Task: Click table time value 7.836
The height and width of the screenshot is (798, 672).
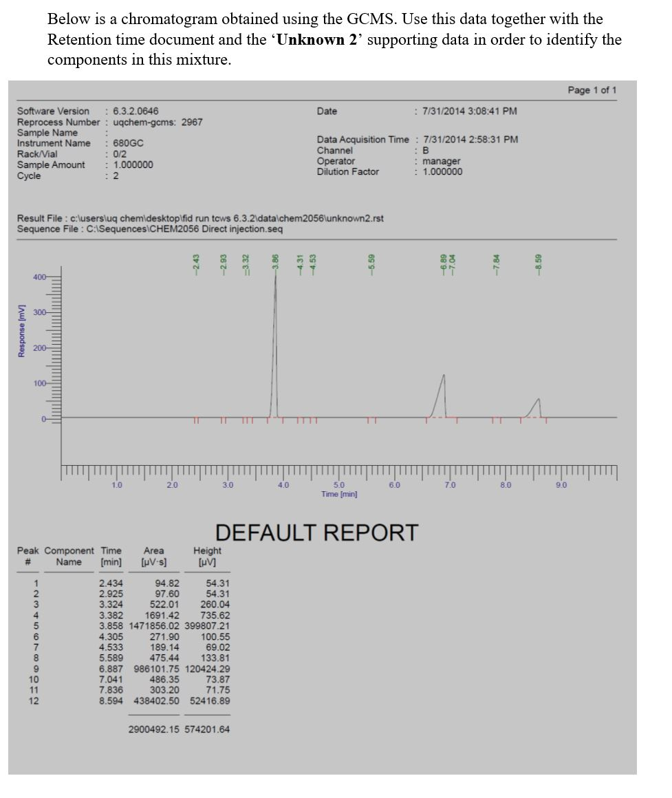Action: (111, 690)
